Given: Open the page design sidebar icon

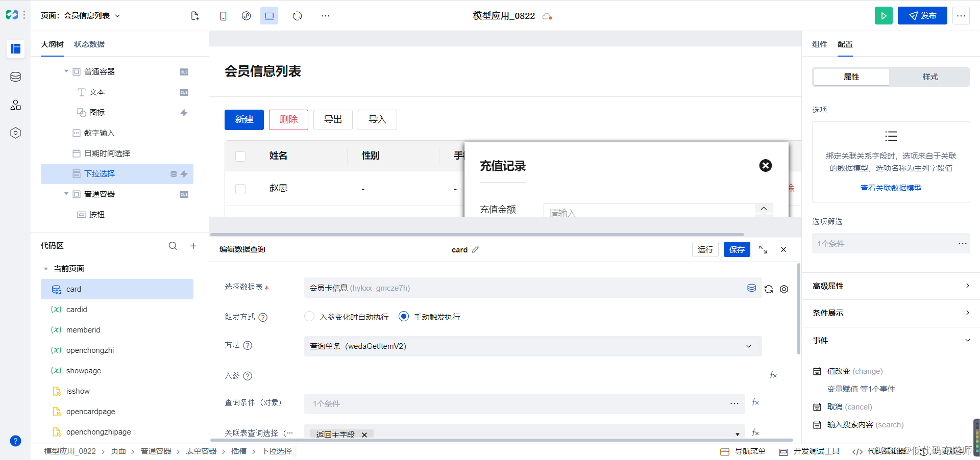Looking at the screenshot, I should [x=15, y=48].
